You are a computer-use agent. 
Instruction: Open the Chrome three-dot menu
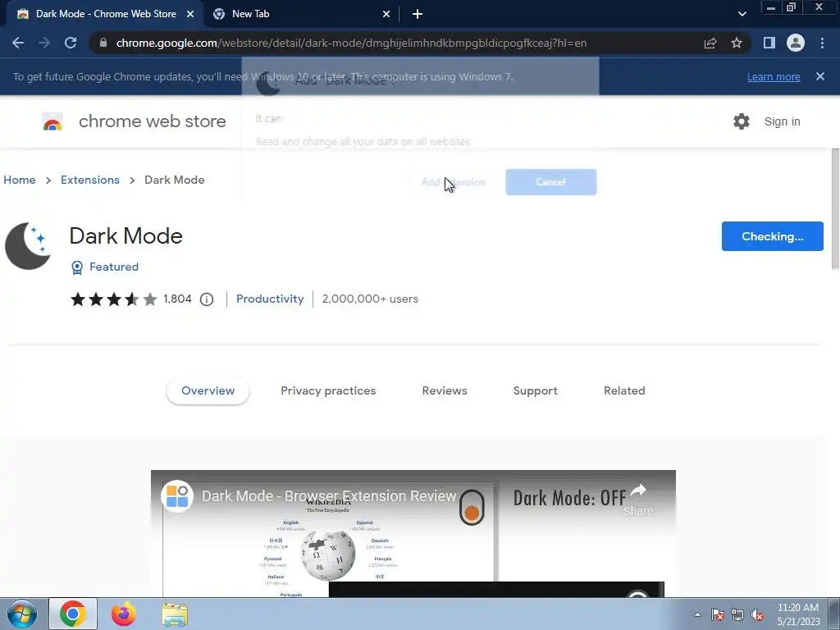(x=822, y=43)
